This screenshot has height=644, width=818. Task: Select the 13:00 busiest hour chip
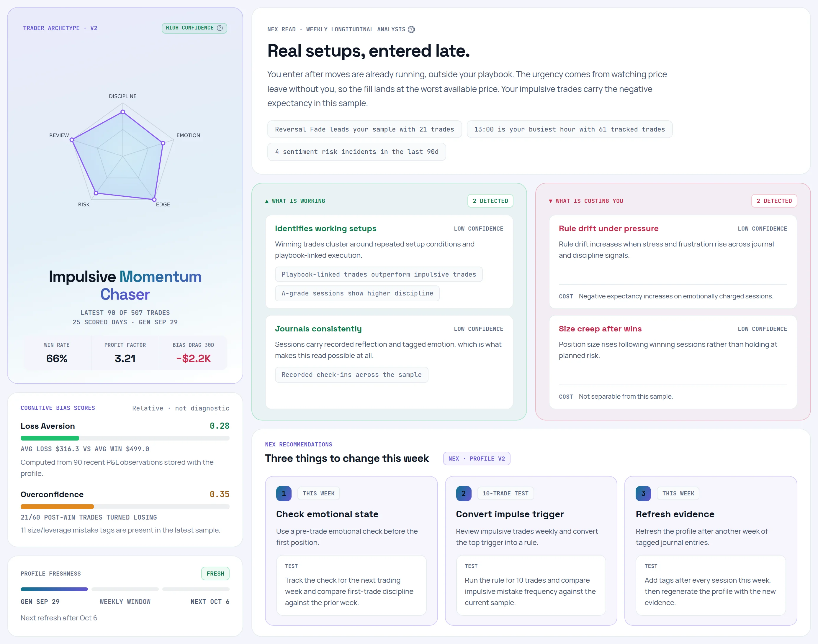(x=569, y=129)
